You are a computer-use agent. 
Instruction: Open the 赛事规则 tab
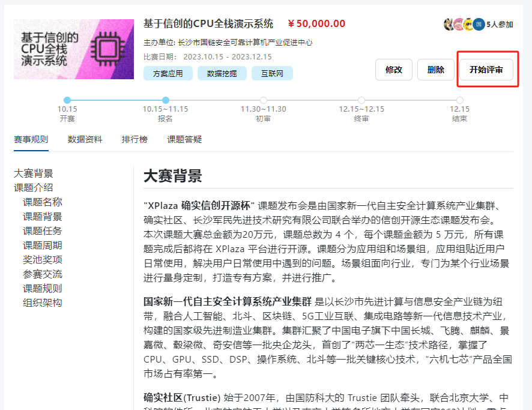31,139
